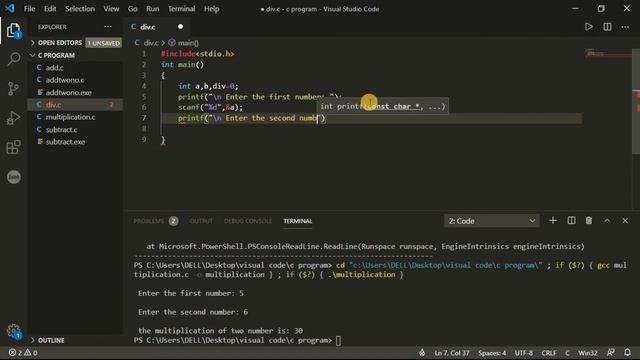
Task: Open the Search view in activity bar
Action: (x=13, y=59)
